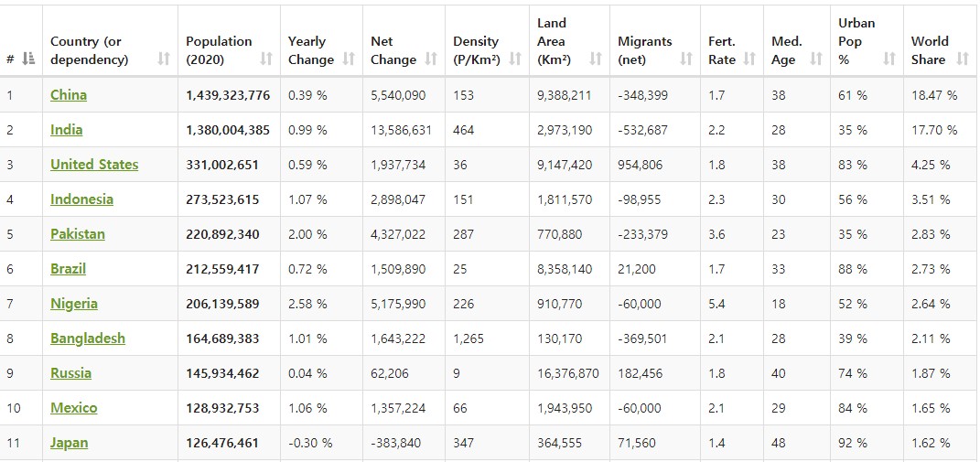Open the Indonesia country link
Viewport: 980px width, 462px height.
click(x=81, y=199)
